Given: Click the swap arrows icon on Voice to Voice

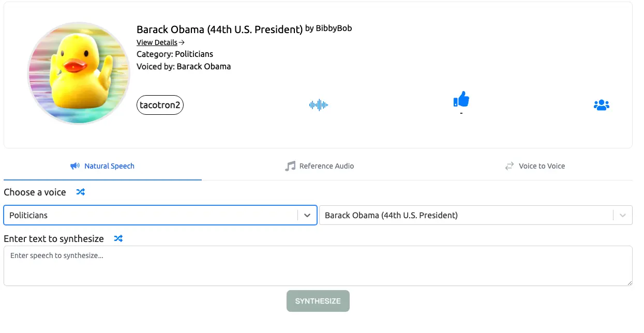Looking at the screenshot, I should point(510,166).
